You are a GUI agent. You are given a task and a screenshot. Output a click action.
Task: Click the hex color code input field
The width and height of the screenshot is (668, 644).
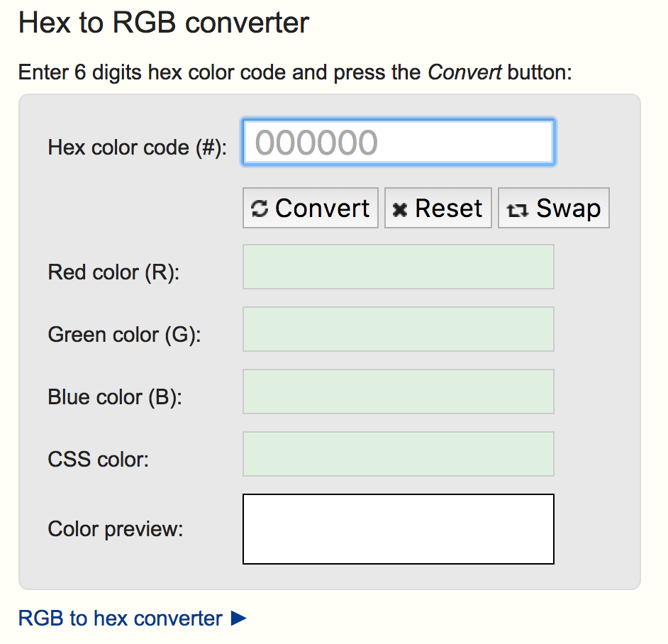(x=398, y=141)
